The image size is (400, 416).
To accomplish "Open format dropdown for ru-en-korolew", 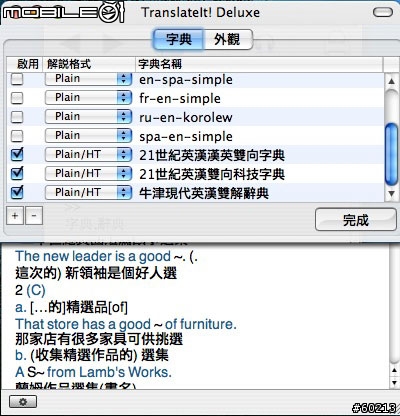I will (x=88, y=117).
